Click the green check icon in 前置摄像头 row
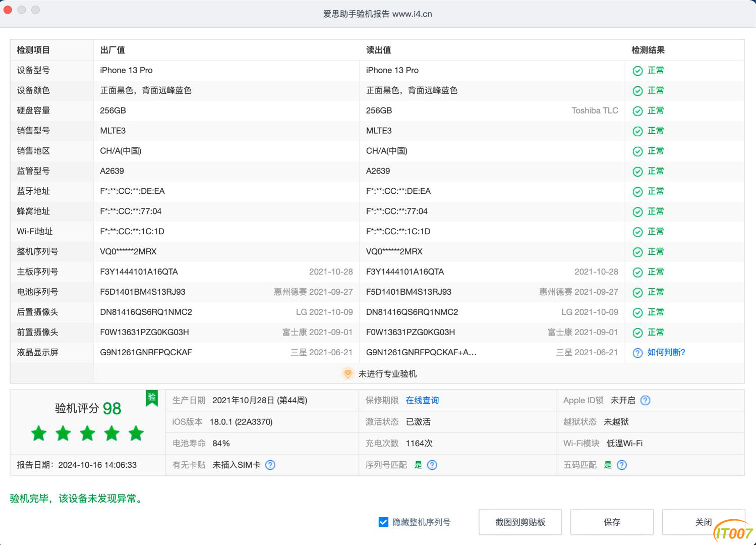Viewport: 756px width, 545px height. [x=637, y=333]
